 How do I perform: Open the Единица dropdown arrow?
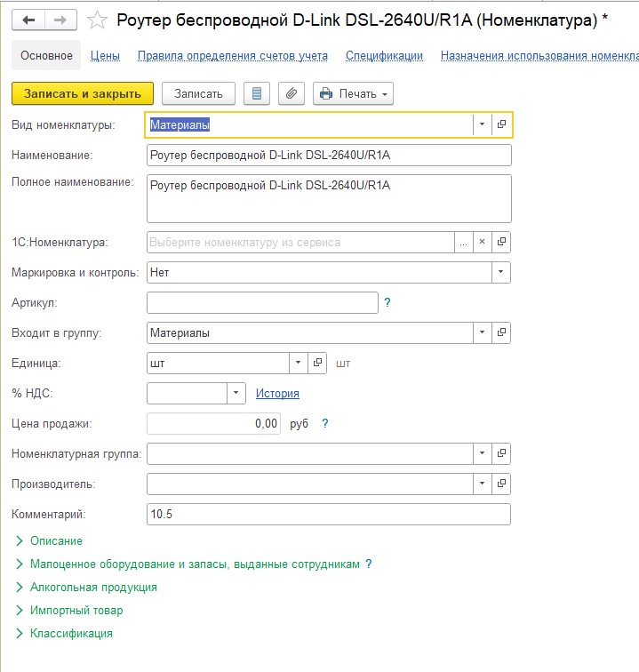coord(299,363)
